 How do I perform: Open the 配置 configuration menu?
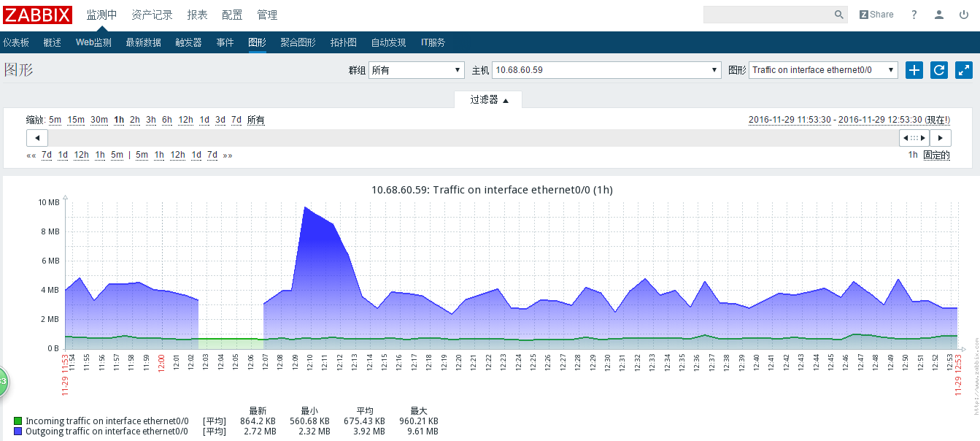232,15
